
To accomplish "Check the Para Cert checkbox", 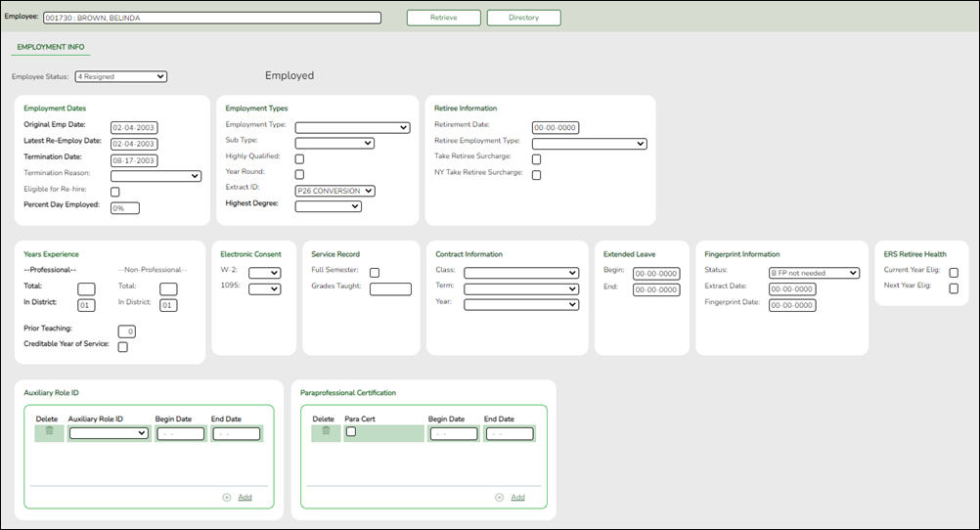I will (x=351, y=431).
